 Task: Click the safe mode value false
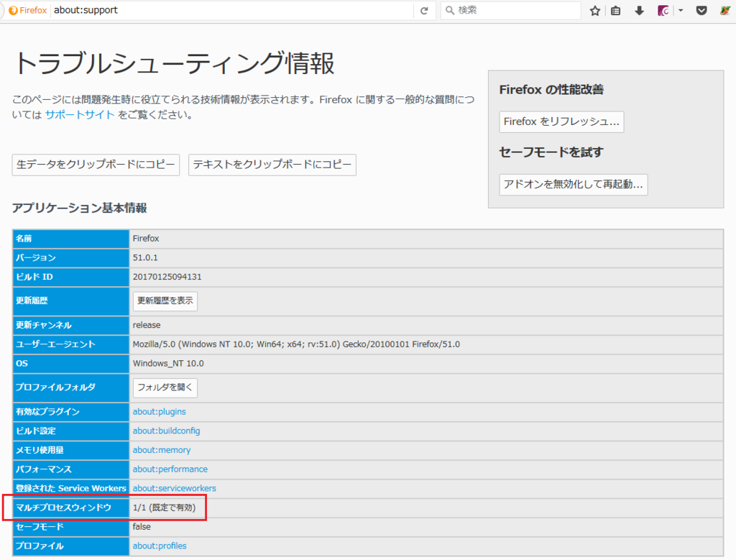click(x=142, y=527)
